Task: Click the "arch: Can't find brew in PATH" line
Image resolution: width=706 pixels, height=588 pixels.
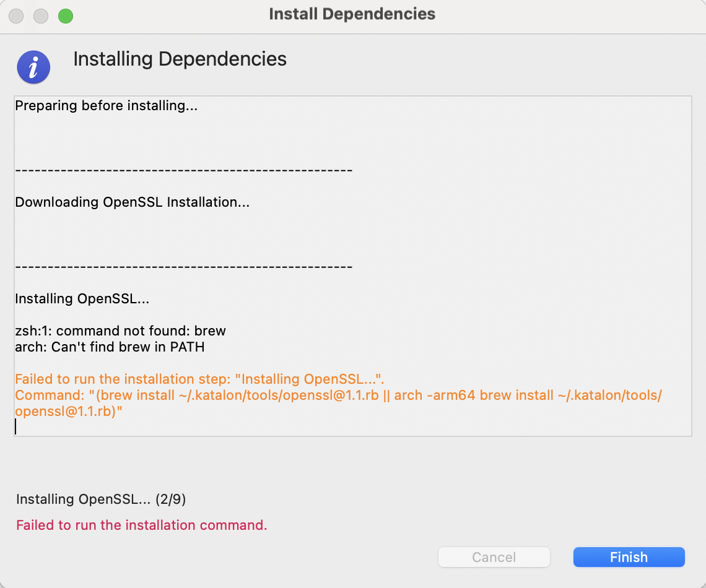Action: 110,347
